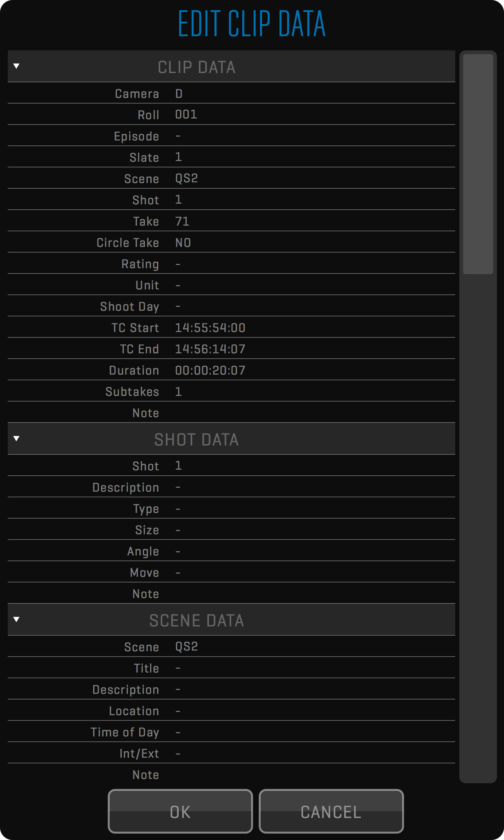504x840 pixels.
Task: Choose a value for Int/Ext
Action: click(178, 753)
